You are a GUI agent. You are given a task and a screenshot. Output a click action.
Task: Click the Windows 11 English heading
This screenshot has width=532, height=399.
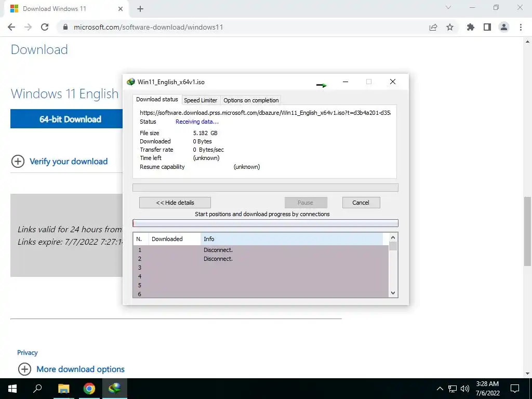pos(64,94)
